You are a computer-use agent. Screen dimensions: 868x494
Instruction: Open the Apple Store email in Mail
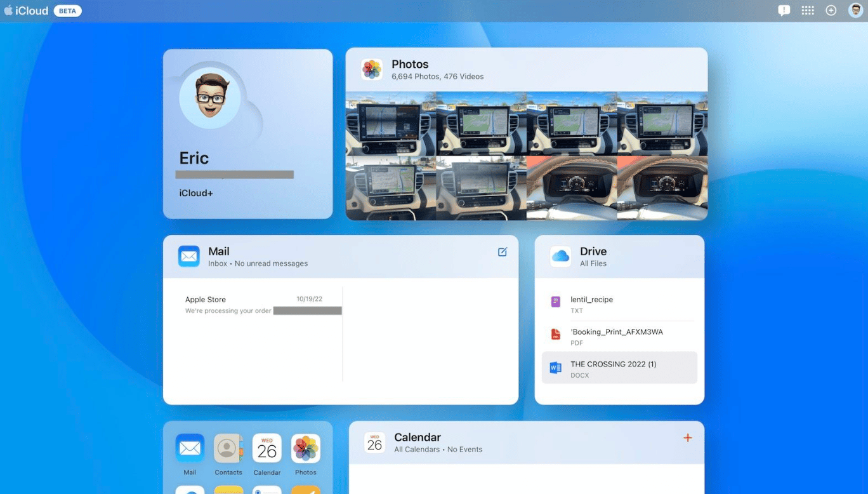[x=254, y=305]
